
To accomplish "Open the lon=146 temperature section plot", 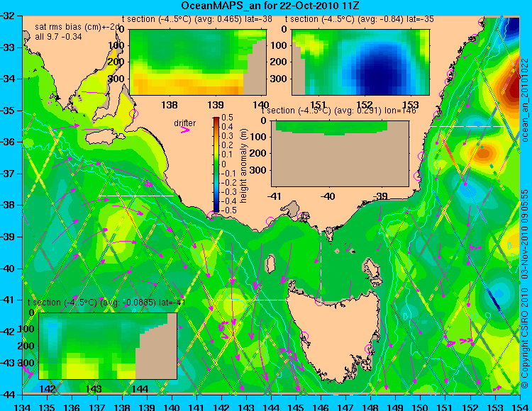I will (x=340, y=154).
